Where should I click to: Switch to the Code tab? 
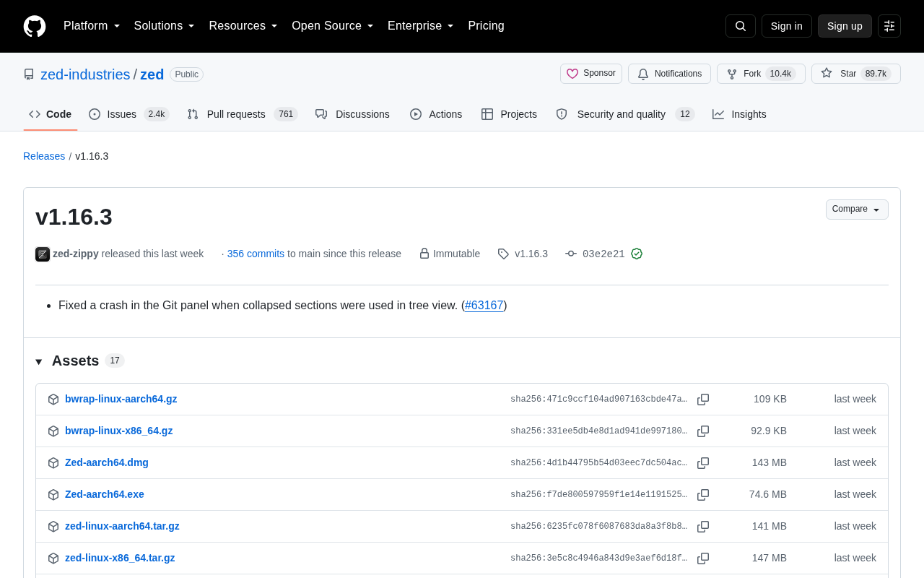[51, 114]
